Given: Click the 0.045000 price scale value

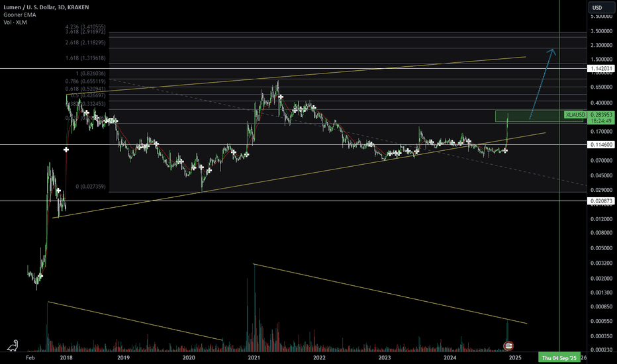Looking at the screenshot, I should coord(601,175).
